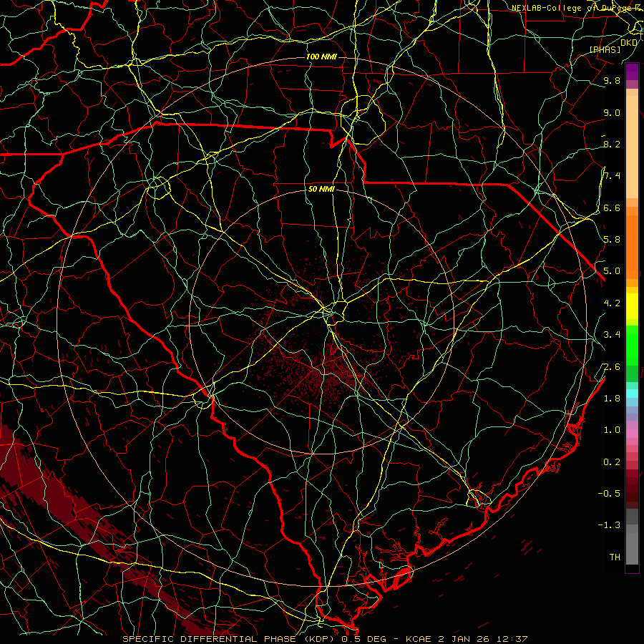Click the 5.8 value on the legend
The width and height of the screenshot is (644, 644).
click(x=612, y=240)
